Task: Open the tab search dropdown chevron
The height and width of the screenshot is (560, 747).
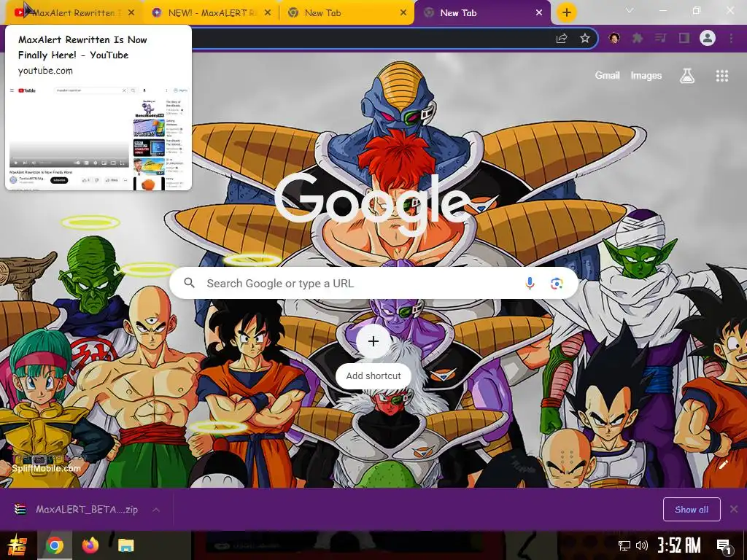Action: 630,10
